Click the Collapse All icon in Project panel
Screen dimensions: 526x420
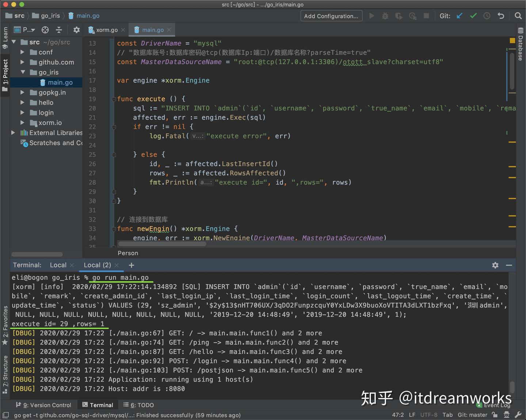59,30
